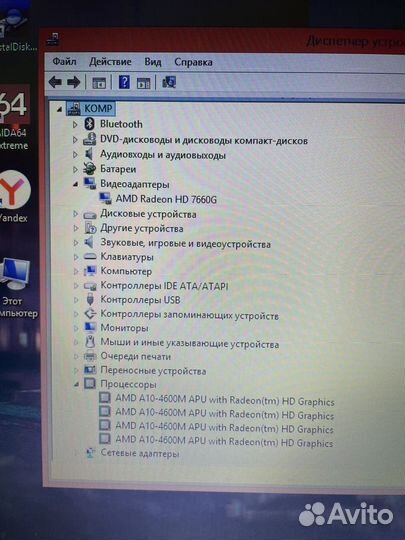Screen dimensions: 405x540
Task: Click the Back arrow toolbar button
Action: click(x=55, y=82)
